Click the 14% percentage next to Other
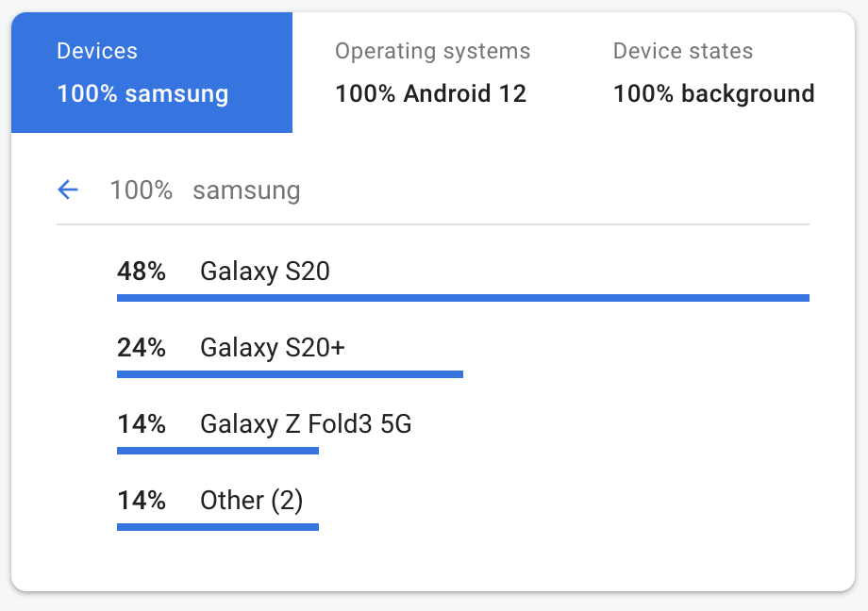The height and width of the screenshot is (611, 868). (142, 501)
